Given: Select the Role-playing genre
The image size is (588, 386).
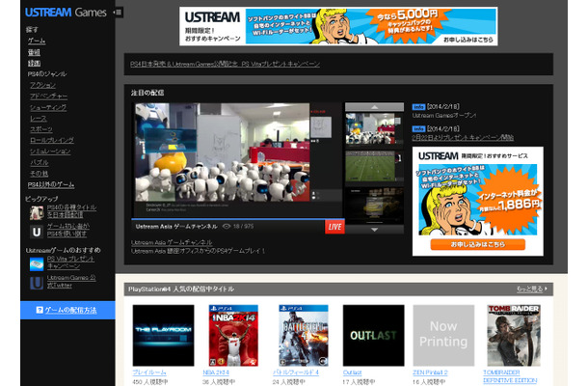Looking at the screenshot, I should (52, 140).
